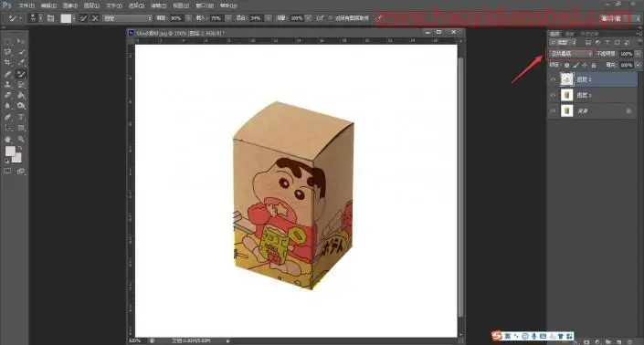Select the Dodge tool
The image size is (644, 345).
[x=21, y=106]
